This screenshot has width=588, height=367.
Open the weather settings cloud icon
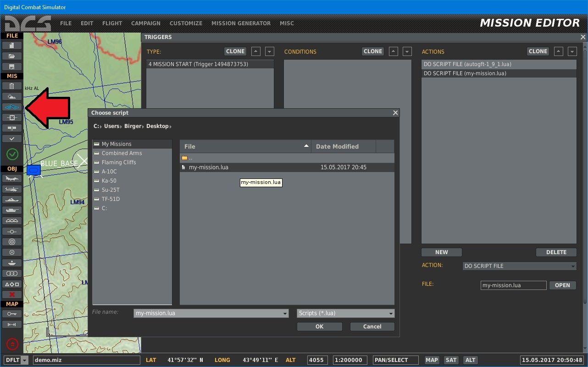pyautogui.click(x=12, y=96)
